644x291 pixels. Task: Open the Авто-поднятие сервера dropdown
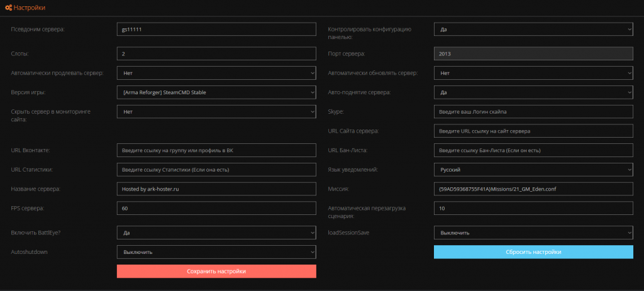click(x=533, y=92)
